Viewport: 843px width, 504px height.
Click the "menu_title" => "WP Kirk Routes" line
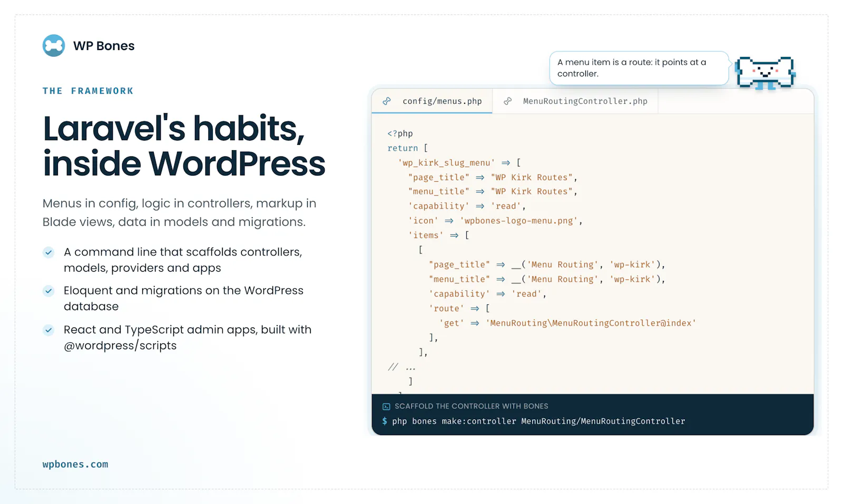(x=493, y=192)
